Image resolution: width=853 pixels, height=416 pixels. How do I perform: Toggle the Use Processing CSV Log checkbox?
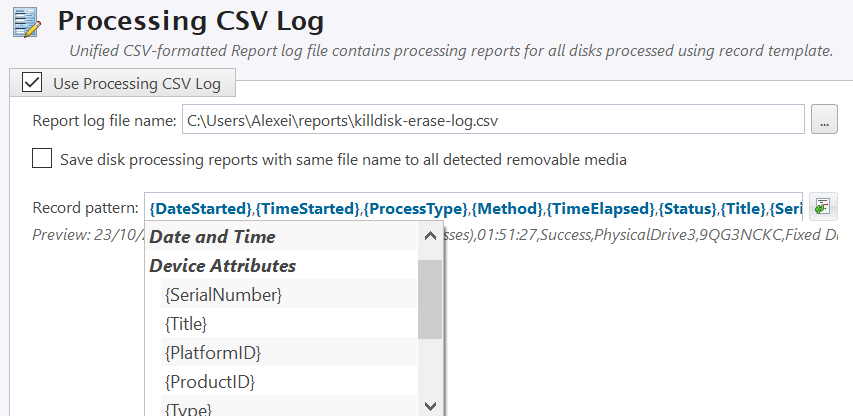[x=31, y=83]
